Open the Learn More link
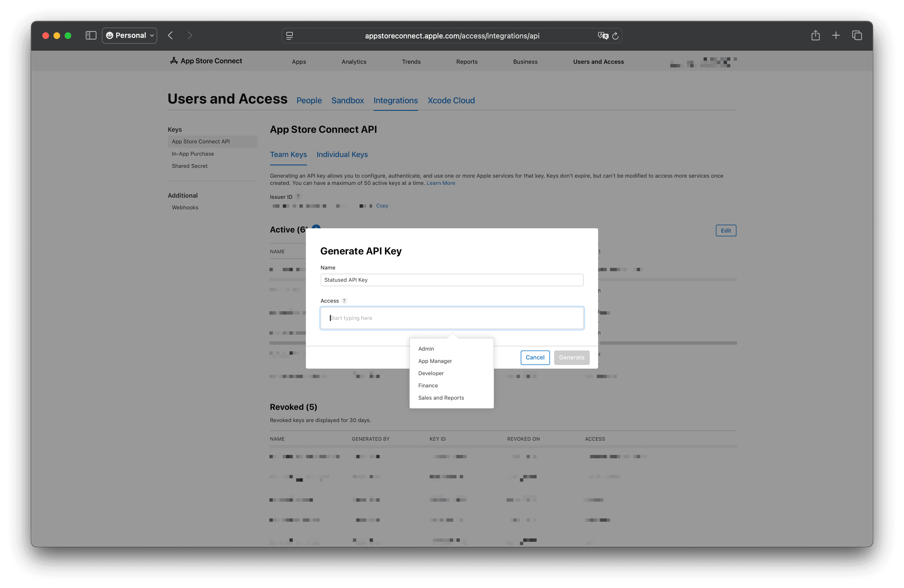Image resolution: width=904 pixels, height=588 pixels. tap(441, 183)
